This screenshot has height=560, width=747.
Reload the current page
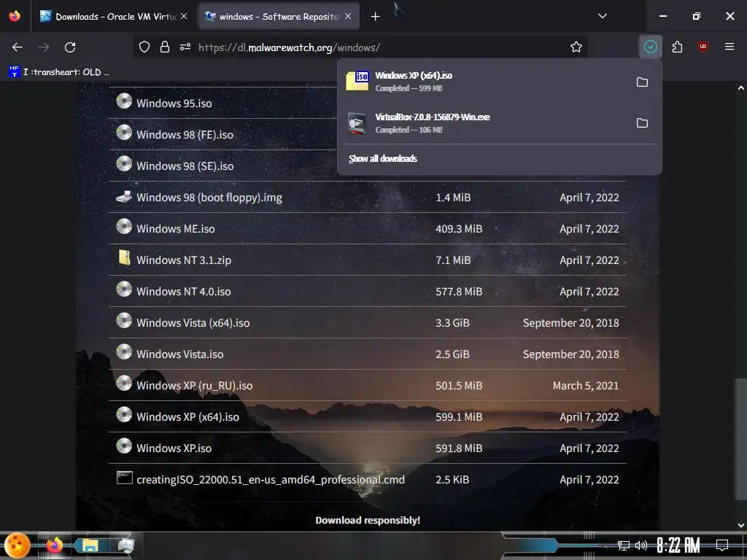click(x=70, y=47)
